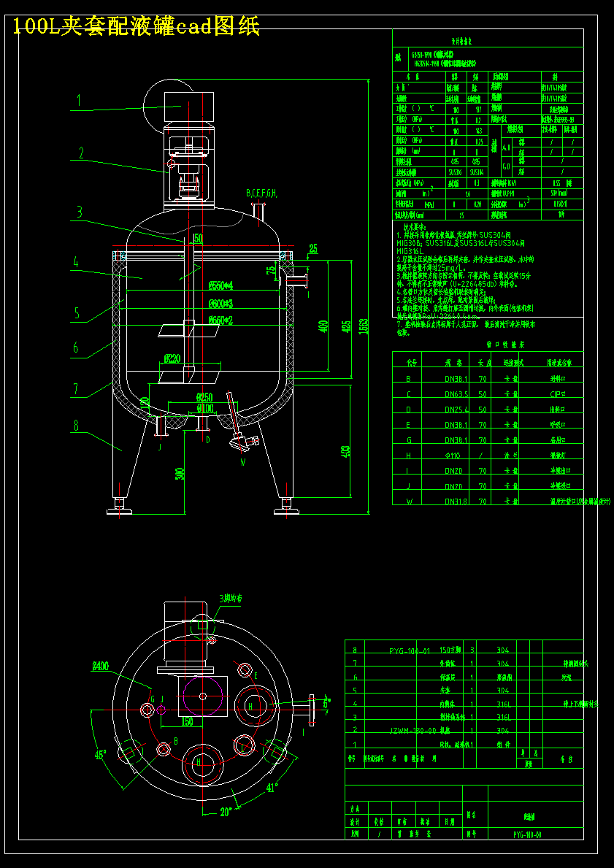Click the "45°" angle dimension
This screenshot has width=614, height=868.
100,755
